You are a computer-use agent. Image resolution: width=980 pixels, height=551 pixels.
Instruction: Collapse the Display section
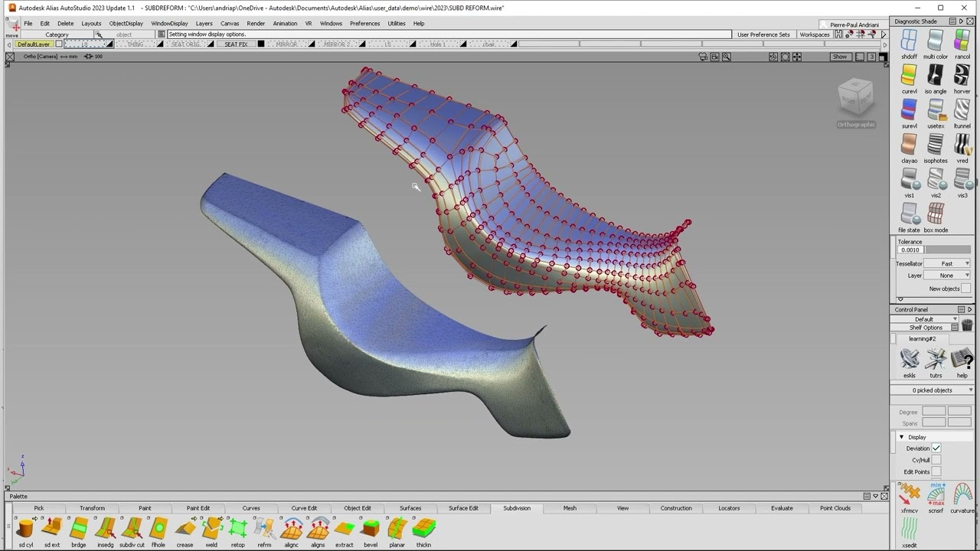click(901, 437)
